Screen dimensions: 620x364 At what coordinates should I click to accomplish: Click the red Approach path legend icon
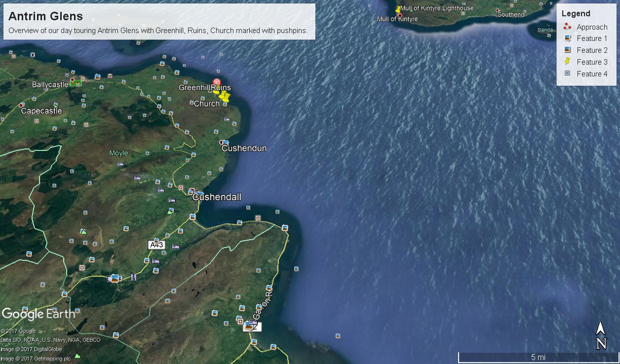[x=567, y=27]
